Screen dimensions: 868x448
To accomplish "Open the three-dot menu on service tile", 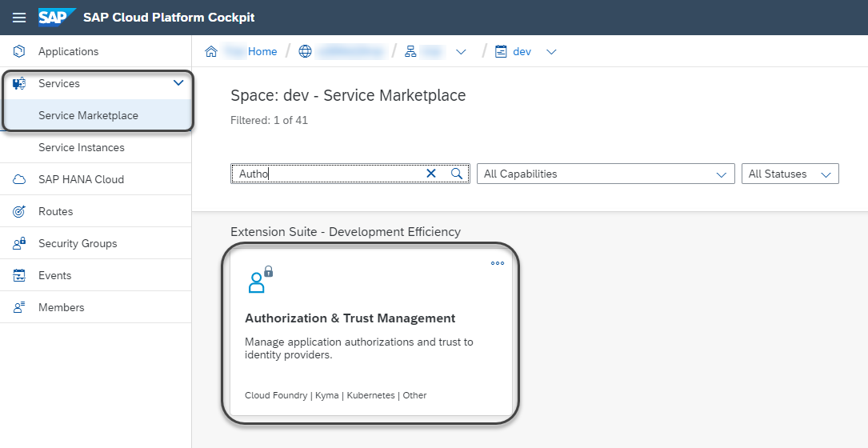I will tap(498, 263).
